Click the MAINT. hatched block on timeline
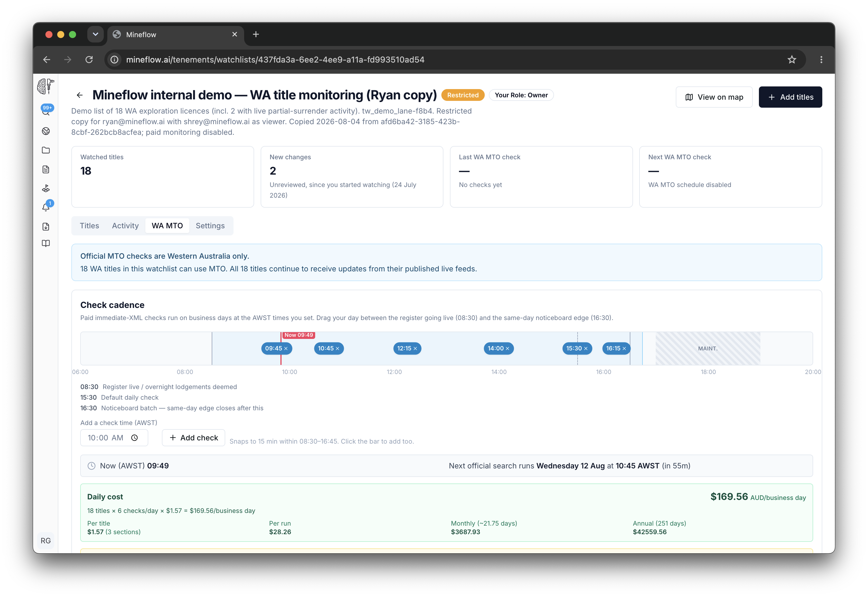This screenshot has width=868, height=597. pyautogui.click(x=708, y=349)
